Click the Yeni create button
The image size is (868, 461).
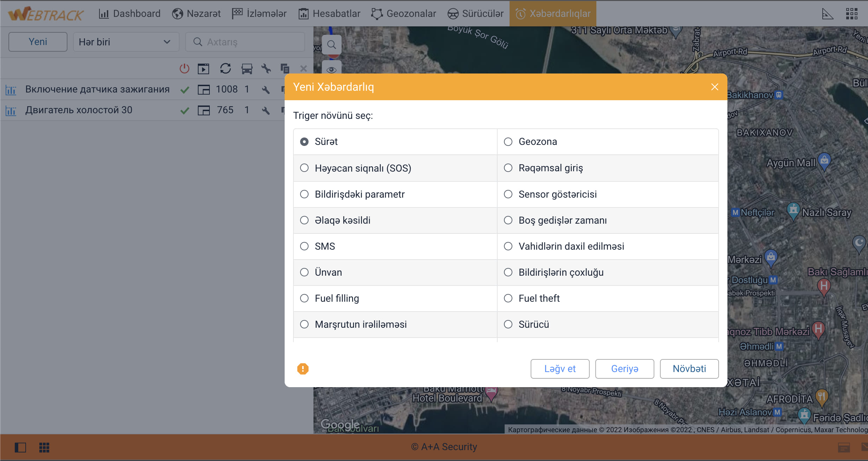pos(38,41)
